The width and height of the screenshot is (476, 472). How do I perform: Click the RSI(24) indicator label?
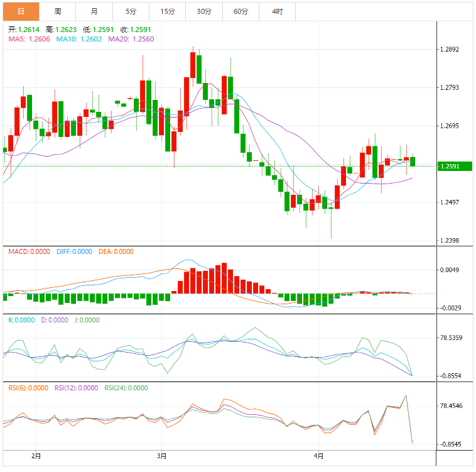click(126, 388)
